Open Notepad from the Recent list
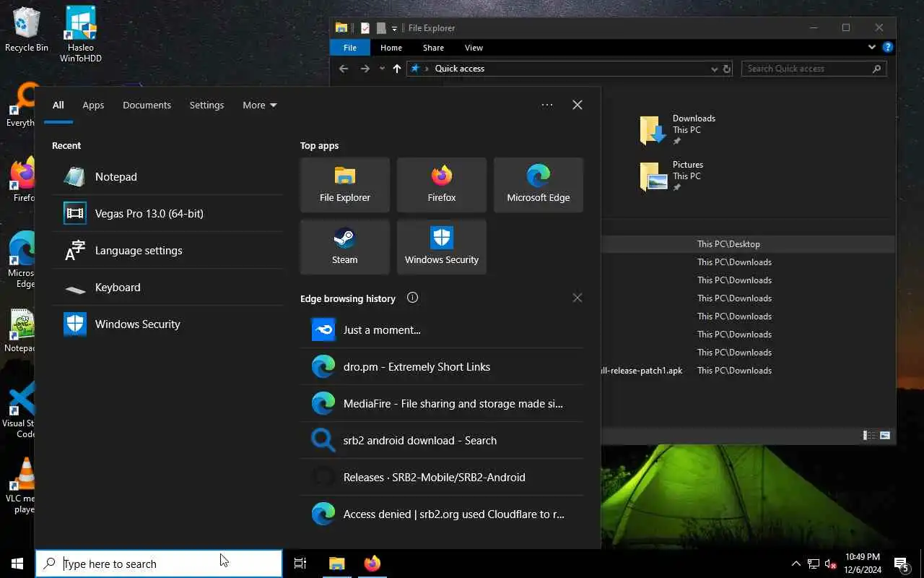The image size is (924, 578). point(167,176)
